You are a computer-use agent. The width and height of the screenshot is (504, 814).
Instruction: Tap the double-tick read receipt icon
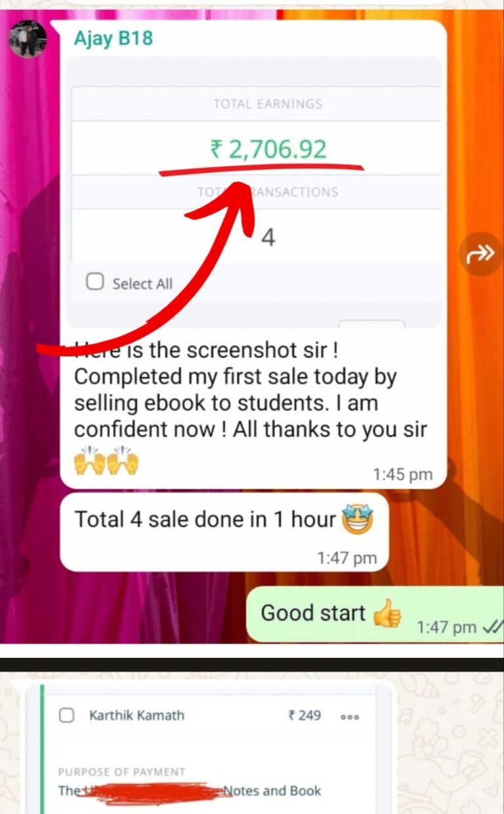492,627
